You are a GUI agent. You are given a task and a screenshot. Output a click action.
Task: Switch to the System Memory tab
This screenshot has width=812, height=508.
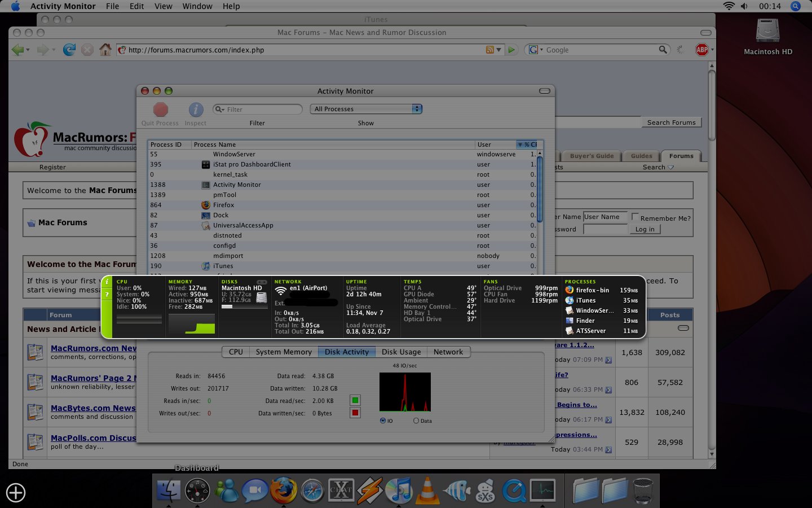[x=284, y=352]
